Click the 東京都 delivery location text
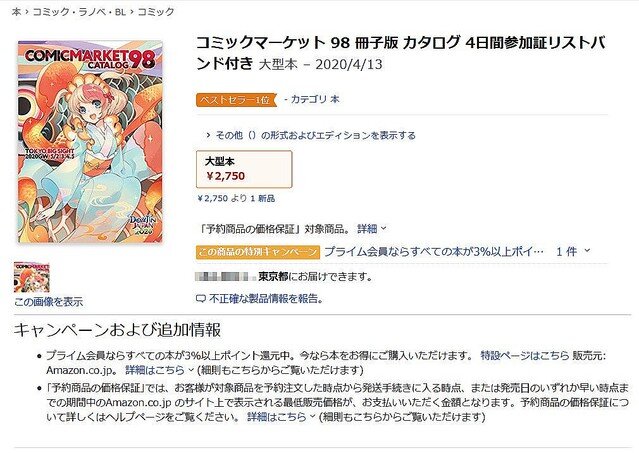The width and height of the screenshot is (639, 453). pyautogui.click(x=273, y=277)
